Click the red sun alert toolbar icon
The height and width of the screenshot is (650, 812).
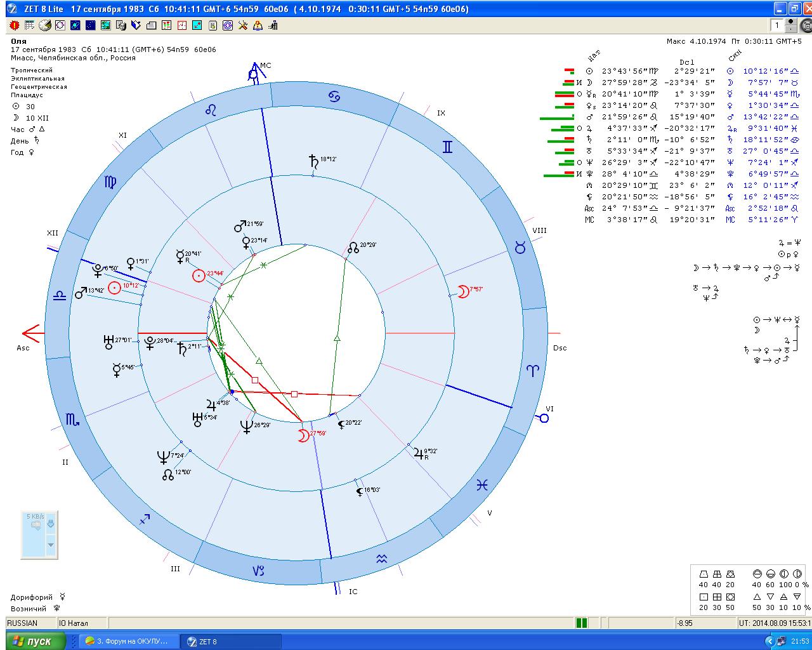[14, 25]
